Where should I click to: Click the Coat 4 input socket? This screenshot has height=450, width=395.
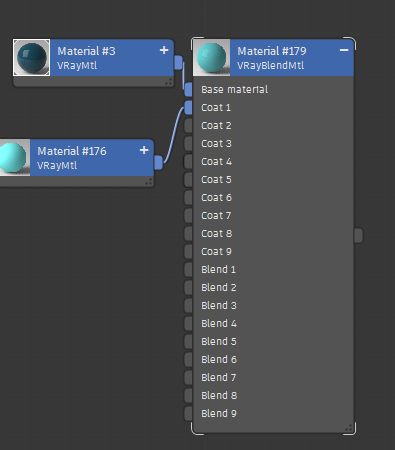188,162
